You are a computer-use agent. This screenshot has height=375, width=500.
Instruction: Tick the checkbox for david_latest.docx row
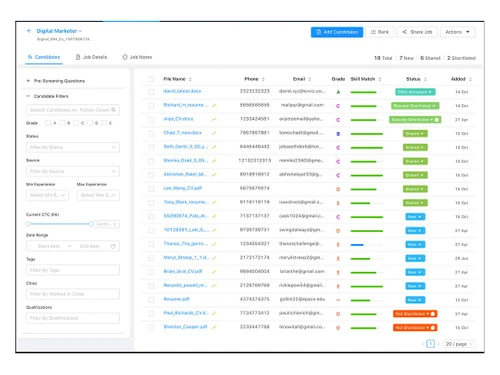(x=151, y=92)
